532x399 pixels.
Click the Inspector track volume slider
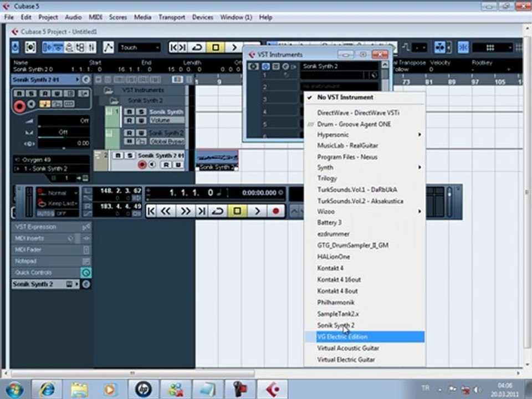(x=63, y=121)
